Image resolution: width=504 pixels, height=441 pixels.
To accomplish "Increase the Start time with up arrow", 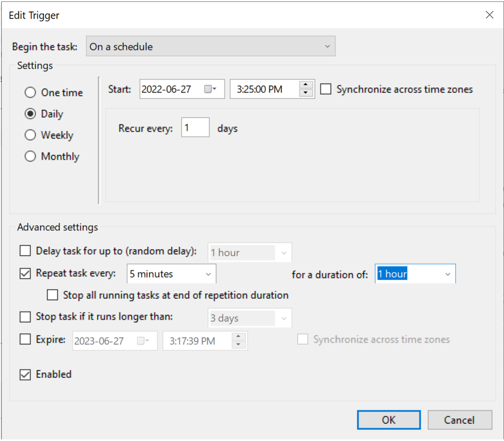I will 305,85.
